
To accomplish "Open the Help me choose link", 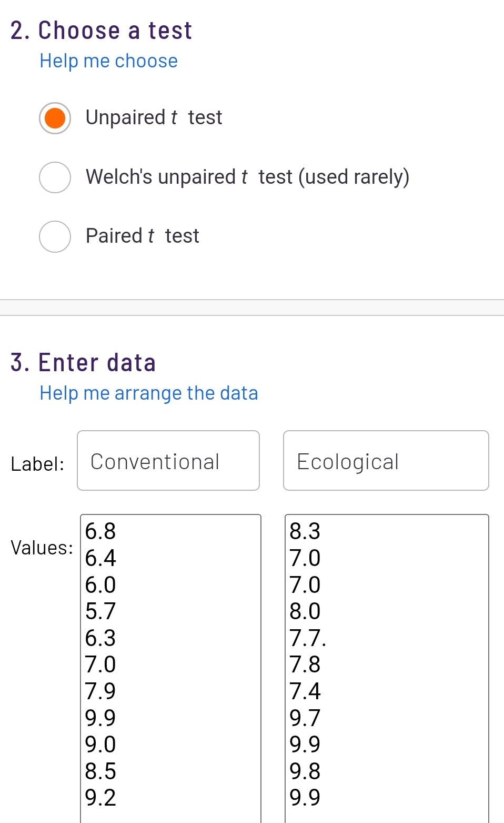I will point(109,61).
